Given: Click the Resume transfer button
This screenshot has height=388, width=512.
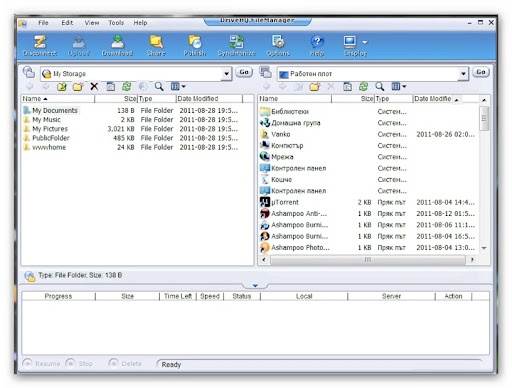Looking at the screenshot, I should 41,363.
